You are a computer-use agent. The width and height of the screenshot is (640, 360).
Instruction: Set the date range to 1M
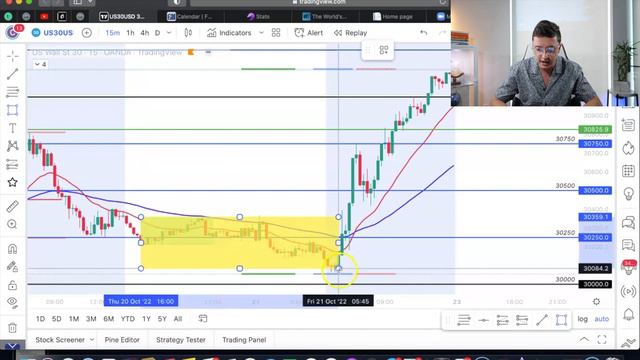tap(74, 319)
